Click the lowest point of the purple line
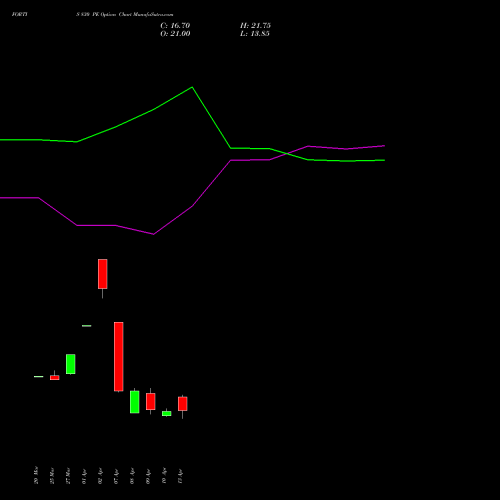Screen dimensions: 500x500 pos(153,234)
